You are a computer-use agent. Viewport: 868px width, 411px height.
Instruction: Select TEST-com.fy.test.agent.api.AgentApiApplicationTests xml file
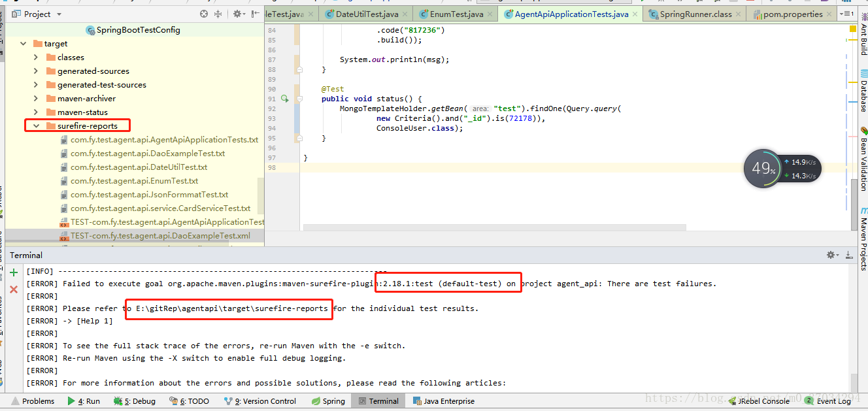pos(162,222)
